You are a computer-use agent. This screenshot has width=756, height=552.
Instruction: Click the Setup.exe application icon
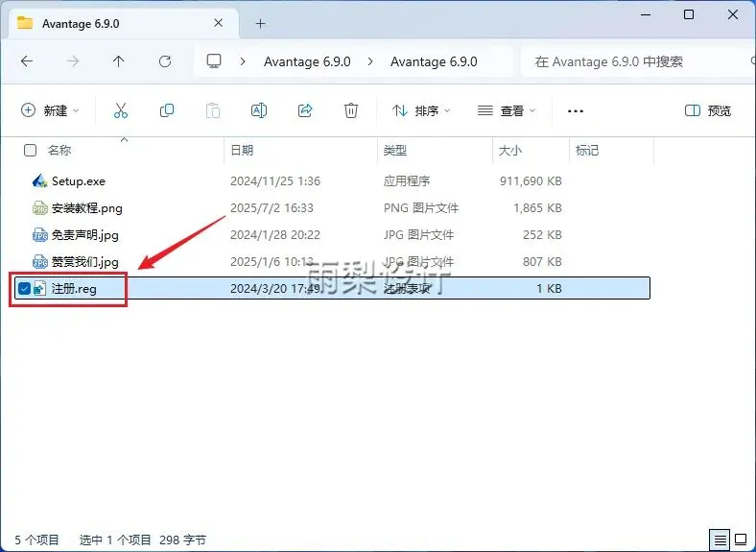point(39,180)
